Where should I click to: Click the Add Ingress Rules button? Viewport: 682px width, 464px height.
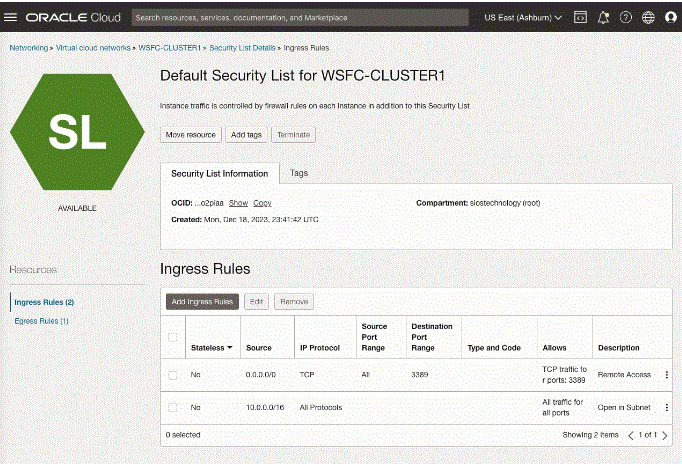tap(202, 301)
